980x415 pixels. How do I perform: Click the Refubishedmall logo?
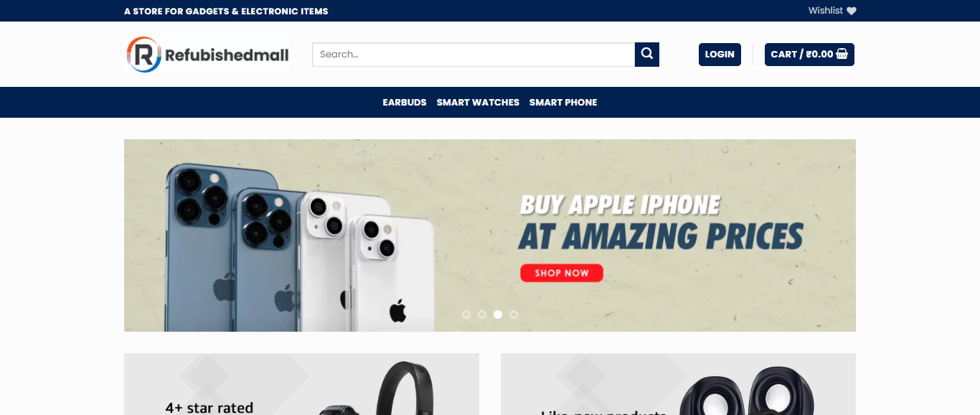click(208, 55)
